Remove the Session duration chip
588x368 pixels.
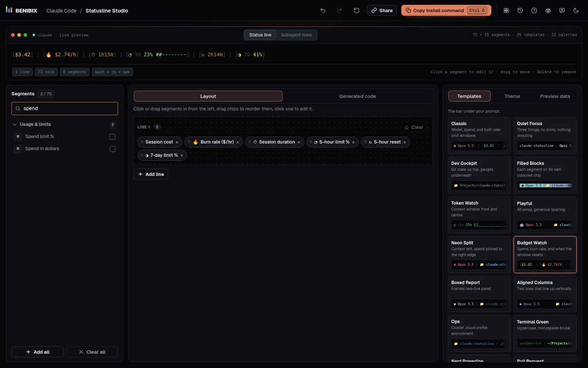coord(299,142)
